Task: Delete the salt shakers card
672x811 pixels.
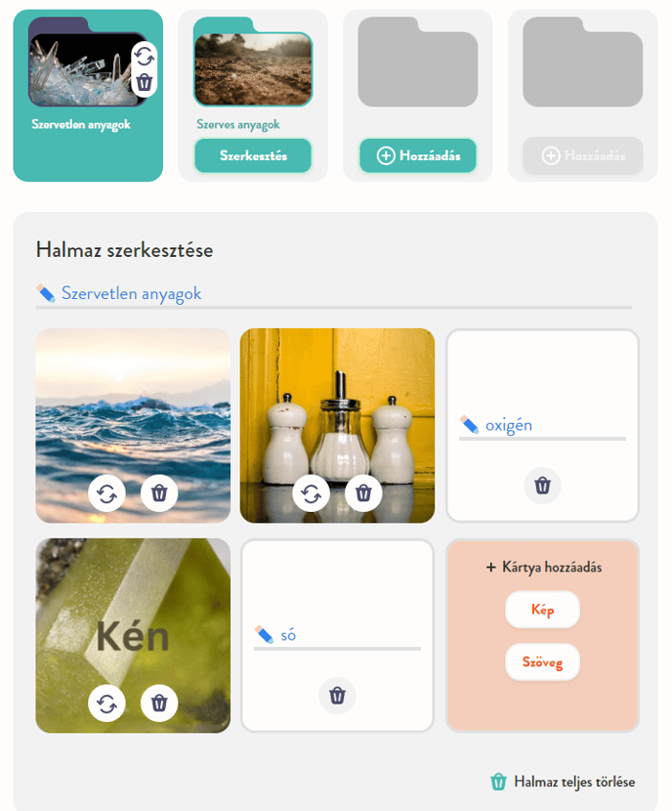Action: tap(363, 493)
